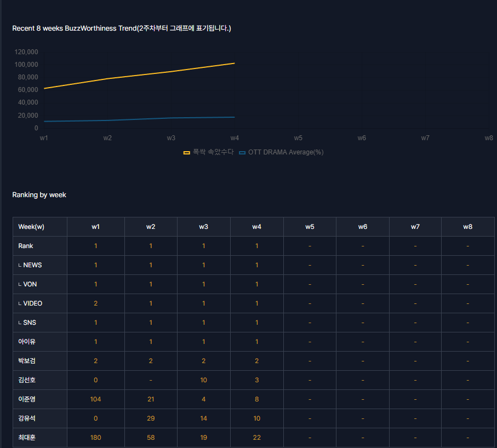The width and height of the screenshot is (497, 448).
Task: Click the yellow legend color swatch
Action: [x=186, y=153]
